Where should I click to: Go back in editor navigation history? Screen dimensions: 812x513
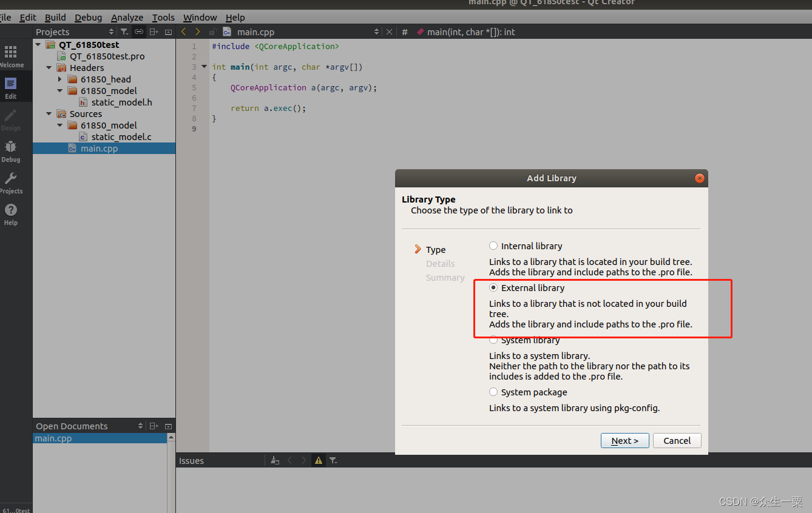(x=184, y=32)
